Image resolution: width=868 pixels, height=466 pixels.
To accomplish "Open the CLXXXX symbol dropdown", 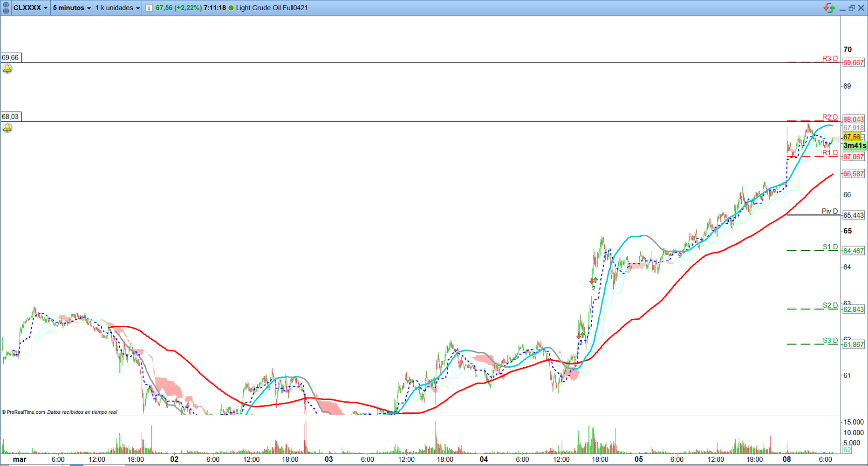I will click(x=30, y=8).
